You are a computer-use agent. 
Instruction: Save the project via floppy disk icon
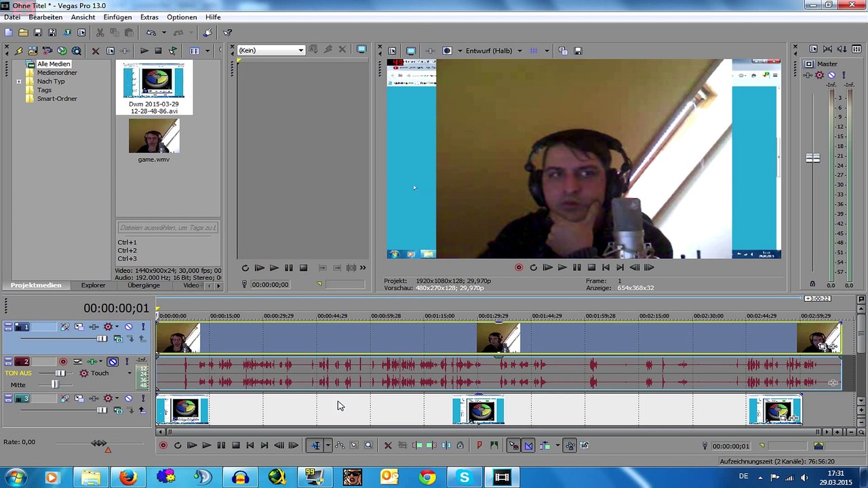(38, 33)
